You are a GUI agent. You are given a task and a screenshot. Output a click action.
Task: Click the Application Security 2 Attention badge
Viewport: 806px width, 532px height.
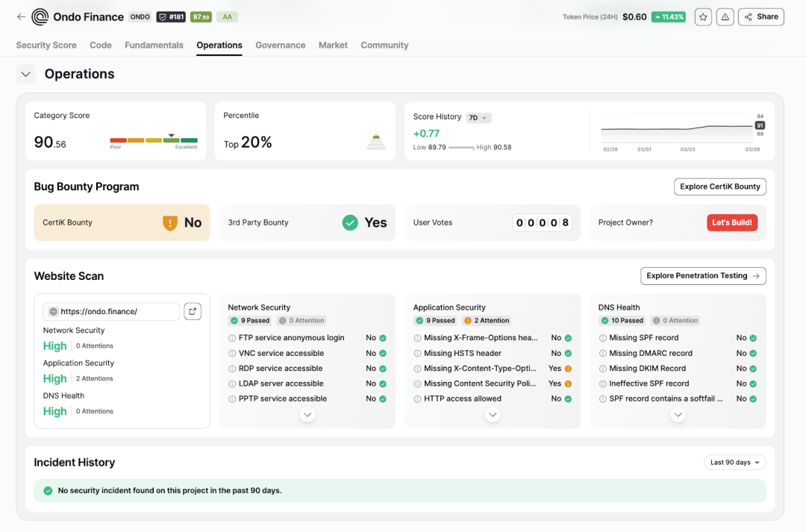487,321
